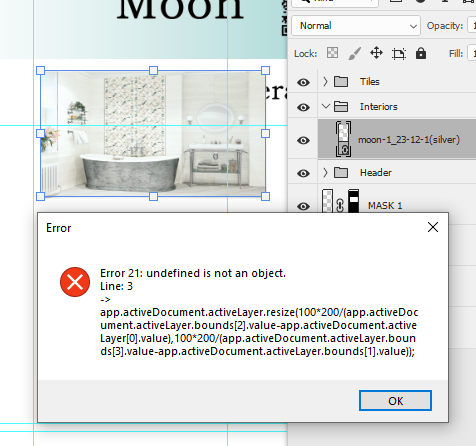Open the Normal blend mode dropdown

click(356, 26)
